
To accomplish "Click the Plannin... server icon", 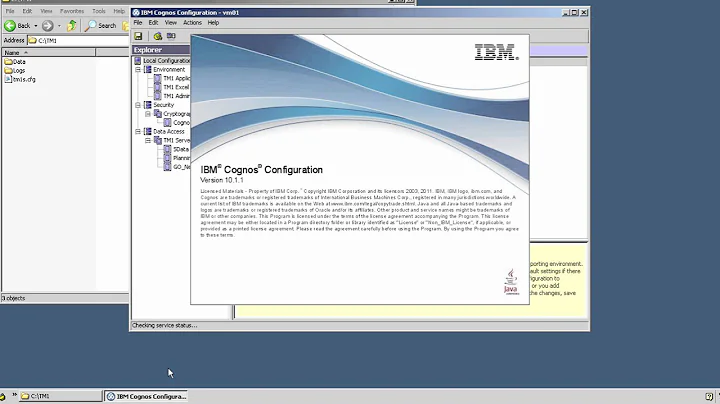I will 168,157.
